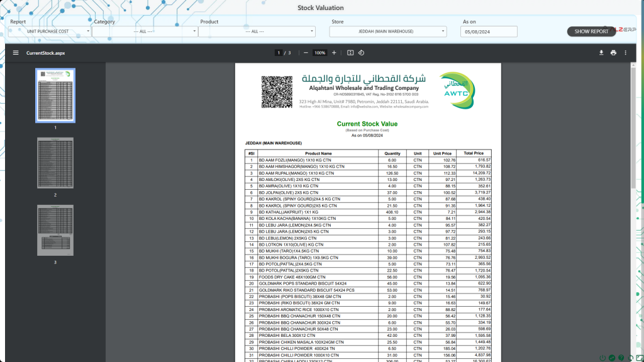
Task: Expand the Product dropdown
Action: pyautogui.click(x=257, y=31)
